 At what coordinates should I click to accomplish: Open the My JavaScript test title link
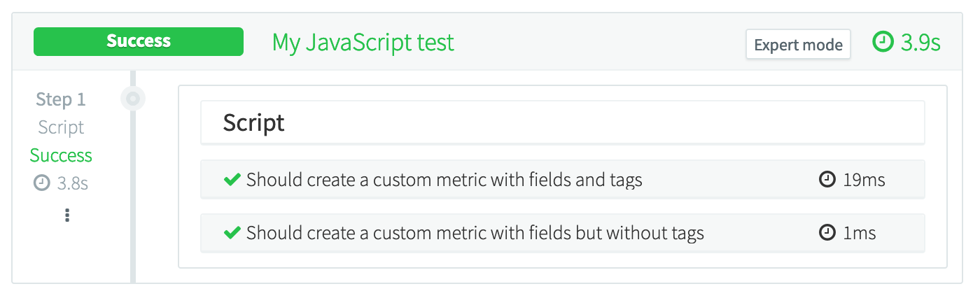click(x=363, y=43)
